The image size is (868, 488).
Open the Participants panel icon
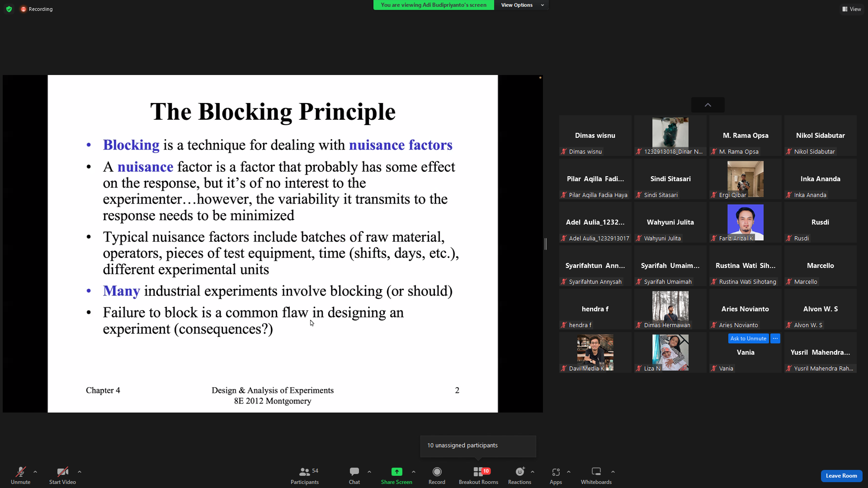click(x=305, y=472)
